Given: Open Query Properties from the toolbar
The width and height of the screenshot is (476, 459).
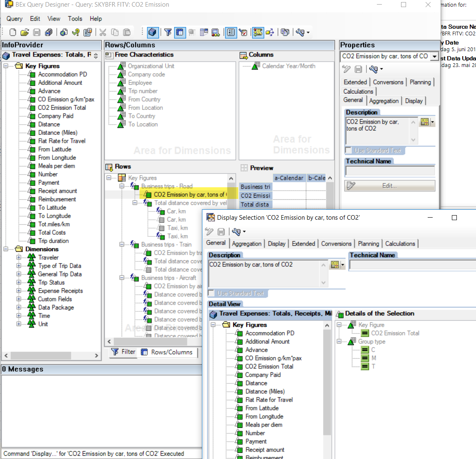Looking at the screenshot, I should coord(88,32).
